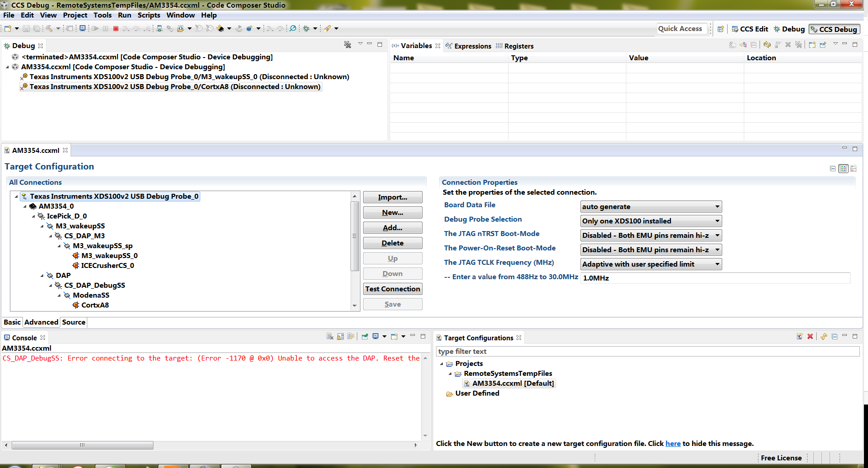
Task: Click the Load Program toolbar icon
Action: coord(180,28)
